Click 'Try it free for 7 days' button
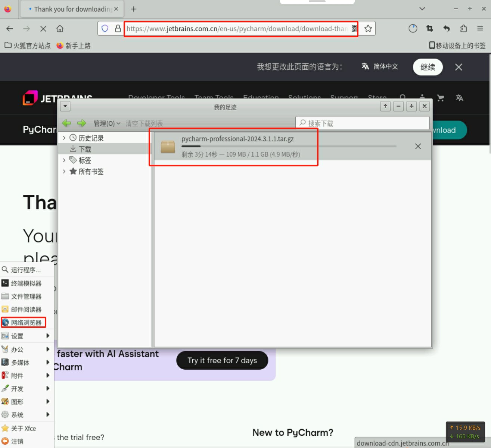 [x=222, y=360]
